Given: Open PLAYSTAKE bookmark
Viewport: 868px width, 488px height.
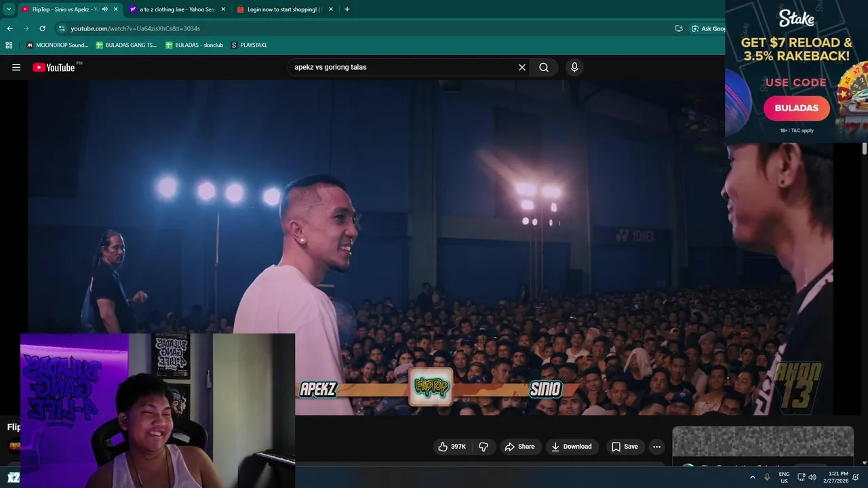Looking at the screenshot, I should click(x=249, y=45).
